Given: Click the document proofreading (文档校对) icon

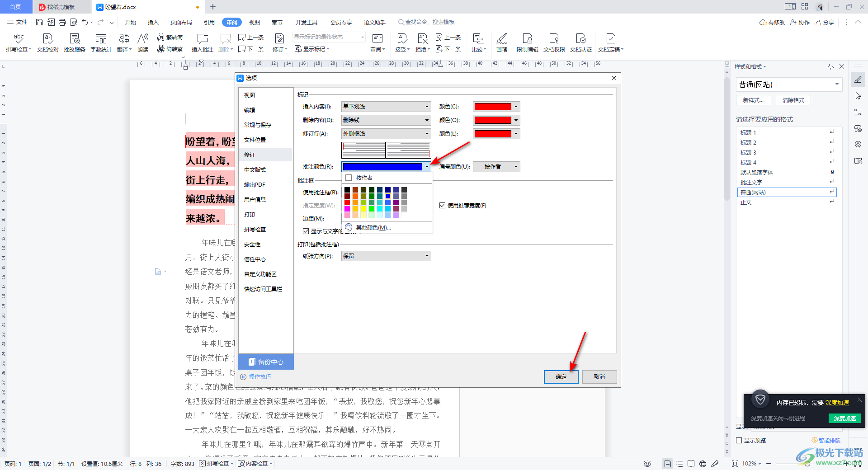Looking at the screenshot, I should tap(48, 43).
